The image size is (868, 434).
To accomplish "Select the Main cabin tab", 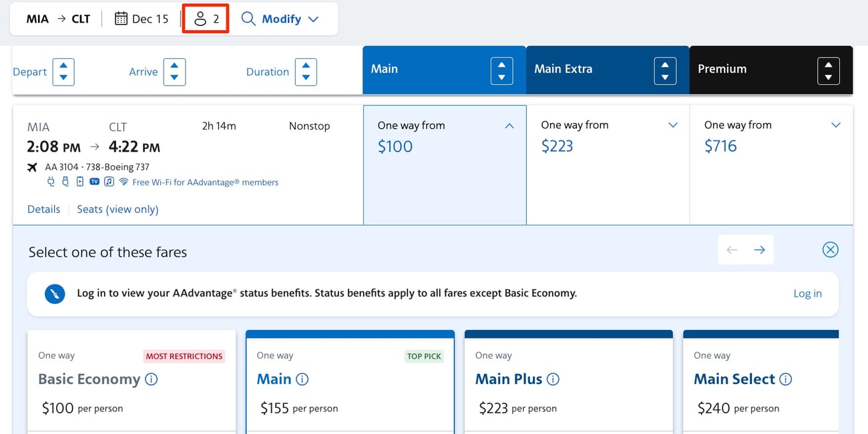I will coord(445,70).
